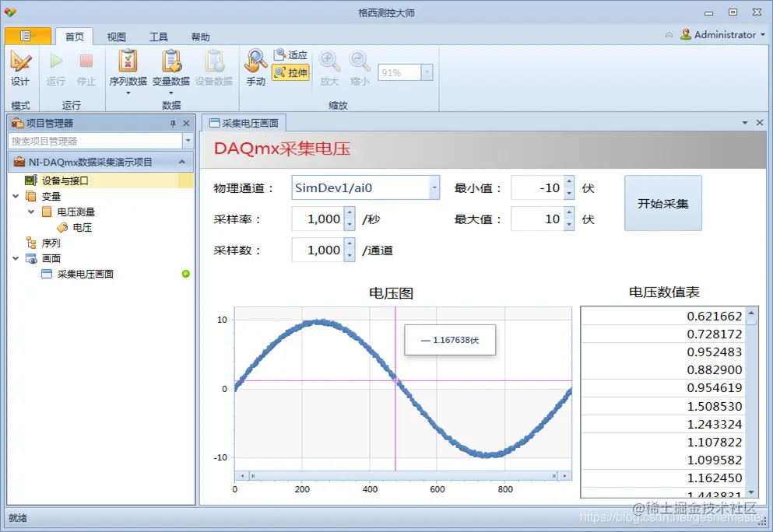Image resolution: width=773 pixels, height=532 pixels.
Task: Click the 最大值 10 field
Action: click(537, 219)
